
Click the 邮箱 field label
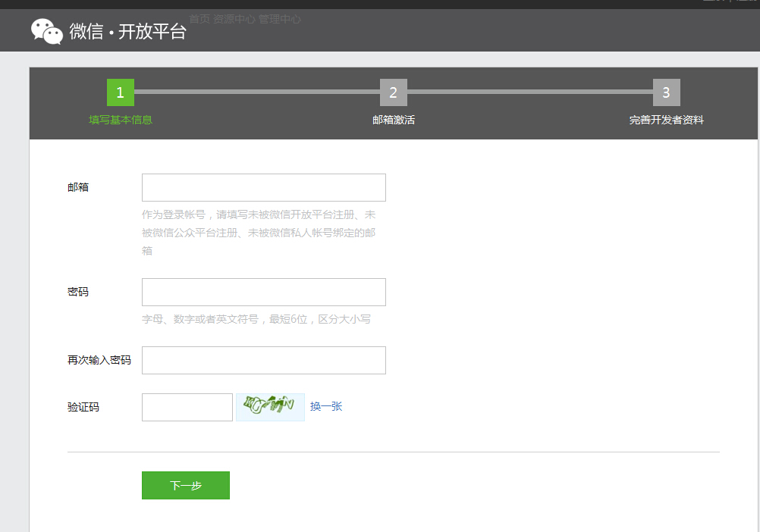[x=78, y=187]
